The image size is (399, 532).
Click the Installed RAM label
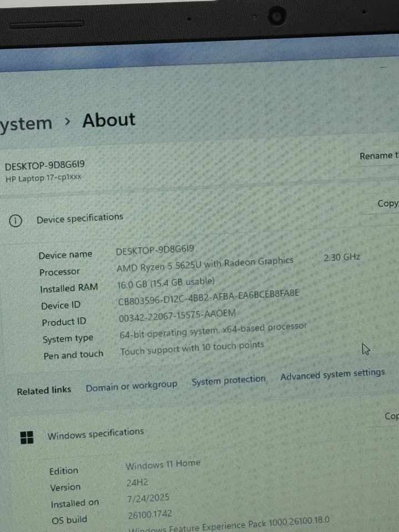[69, 288]
